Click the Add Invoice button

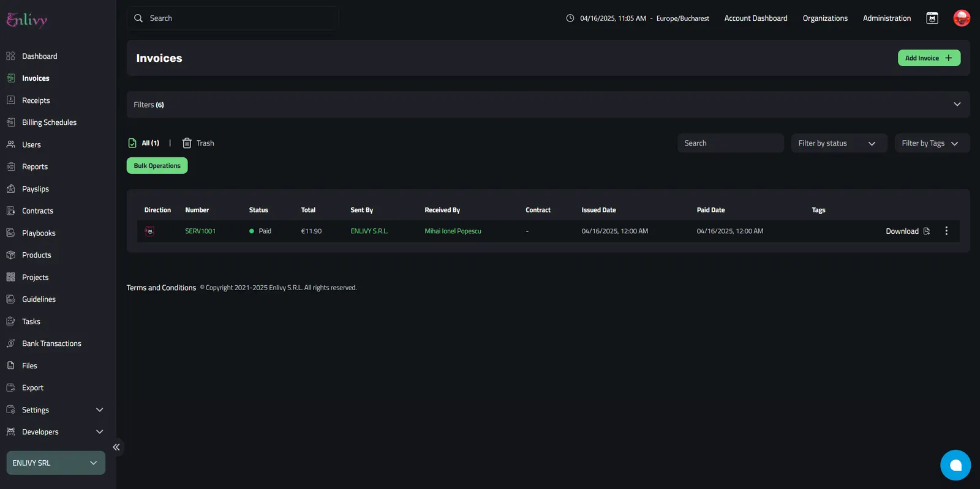(929, 58)
